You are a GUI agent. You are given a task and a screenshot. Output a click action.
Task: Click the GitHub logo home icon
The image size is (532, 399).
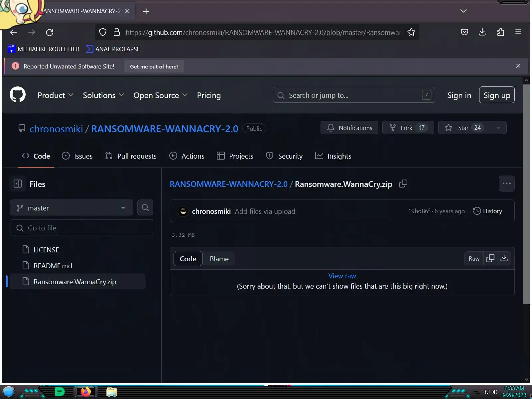(x=18, y=95)
